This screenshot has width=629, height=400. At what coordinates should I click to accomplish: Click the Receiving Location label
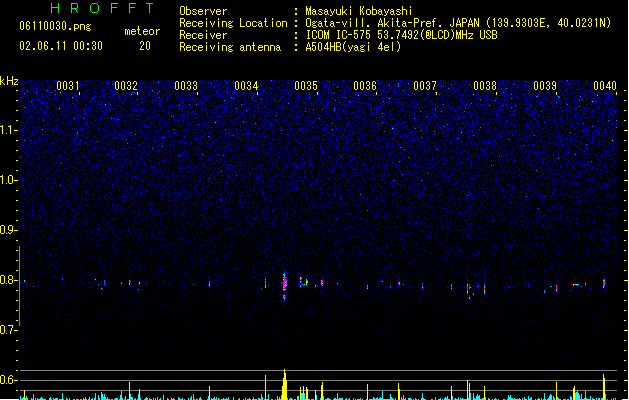pyautogui.click(x=233, y=23)
